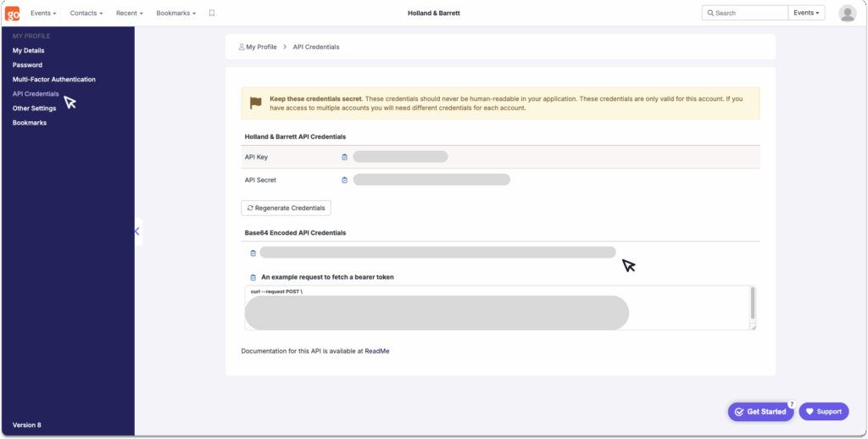Viewport: 868px width, 439px height.
Task: Copy the API Secret with clipboard icon
Action: coord(344,180)
